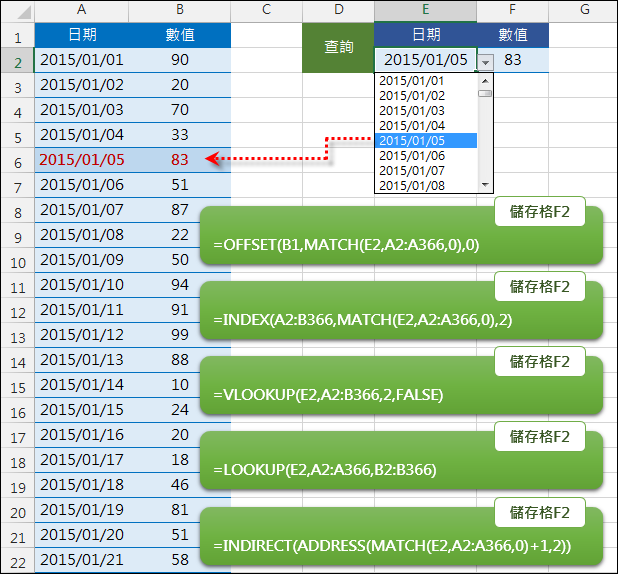Screen dimensions: 618x574
Task: Select column D header
Action: [x=339, y=10]
